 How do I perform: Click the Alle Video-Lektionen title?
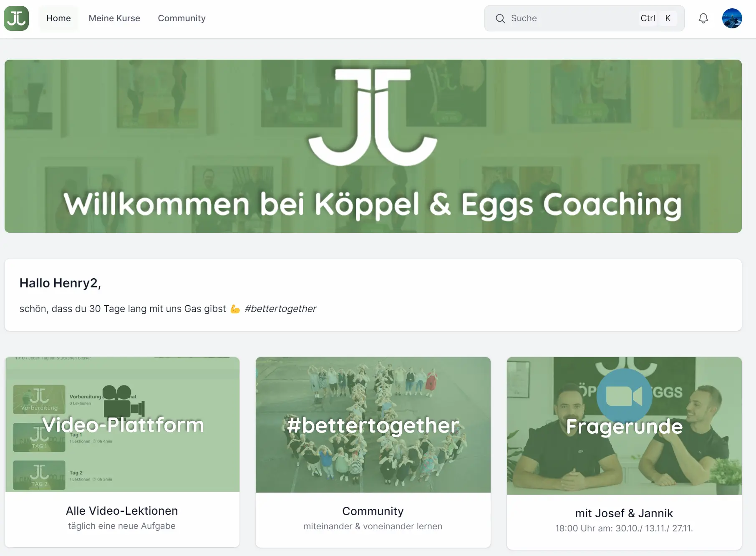(122, 511)
